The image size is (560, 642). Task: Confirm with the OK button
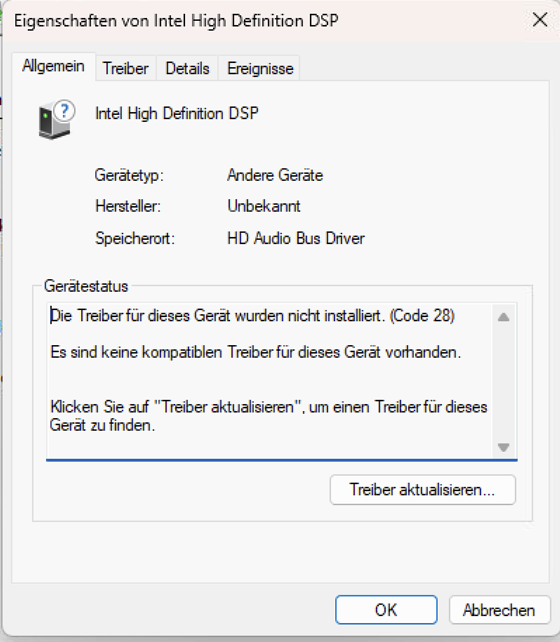[386, 610]
